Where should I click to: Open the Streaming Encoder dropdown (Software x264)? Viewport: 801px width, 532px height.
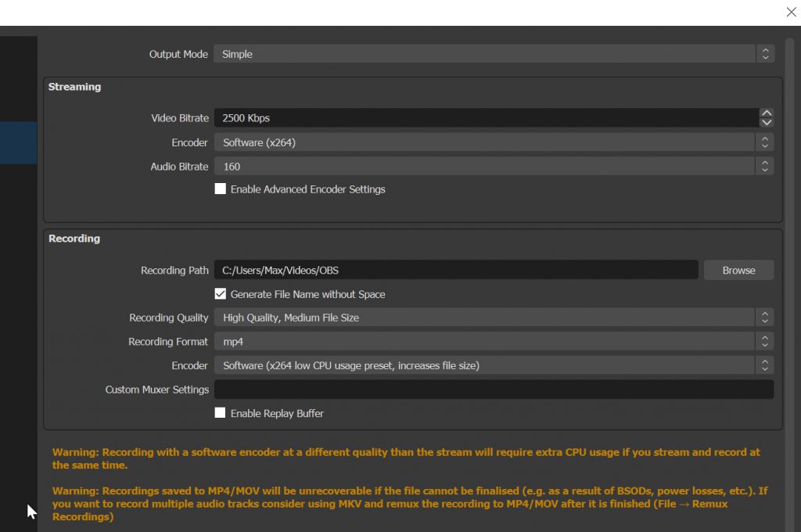pos(485,142)
